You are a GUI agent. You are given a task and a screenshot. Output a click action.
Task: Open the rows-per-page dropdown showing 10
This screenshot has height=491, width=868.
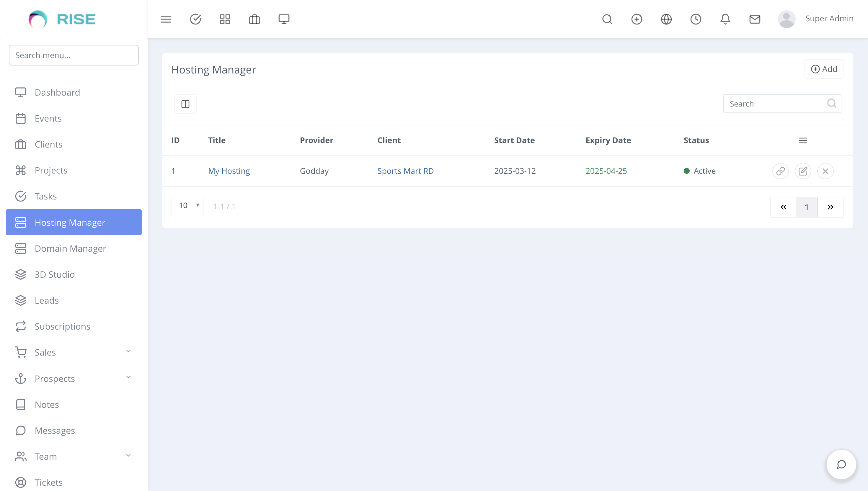187,205
